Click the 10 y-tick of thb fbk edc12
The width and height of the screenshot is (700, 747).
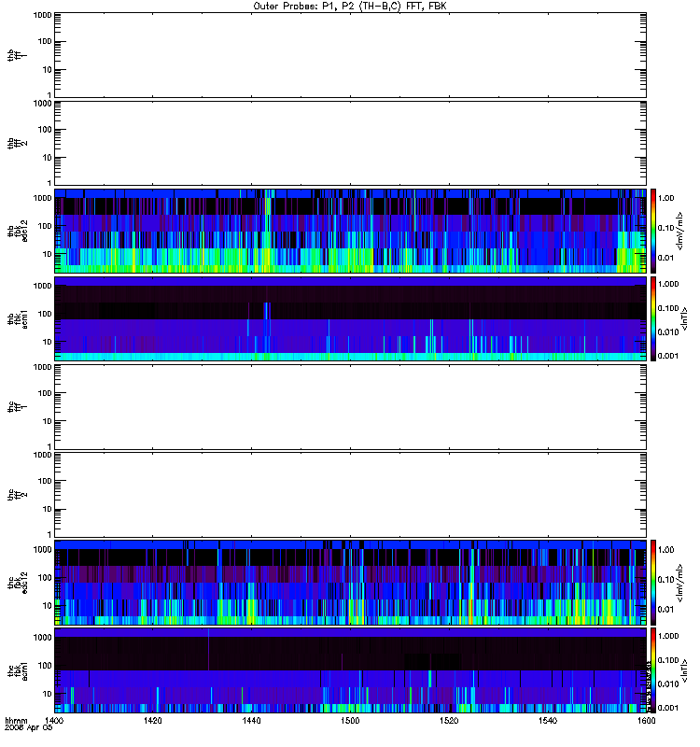(x=48, y=254)
